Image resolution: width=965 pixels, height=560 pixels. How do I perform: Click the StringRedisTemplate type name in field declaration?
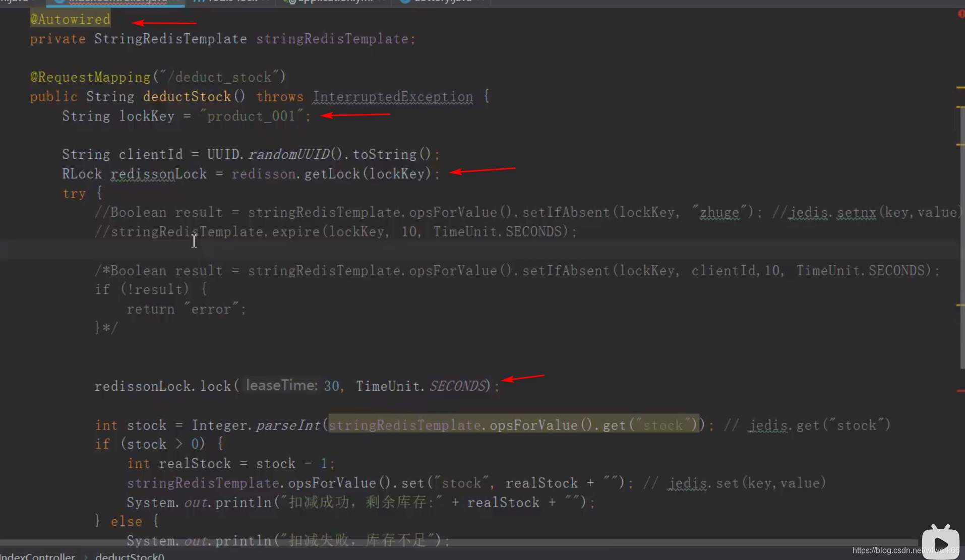coord(170,39)
